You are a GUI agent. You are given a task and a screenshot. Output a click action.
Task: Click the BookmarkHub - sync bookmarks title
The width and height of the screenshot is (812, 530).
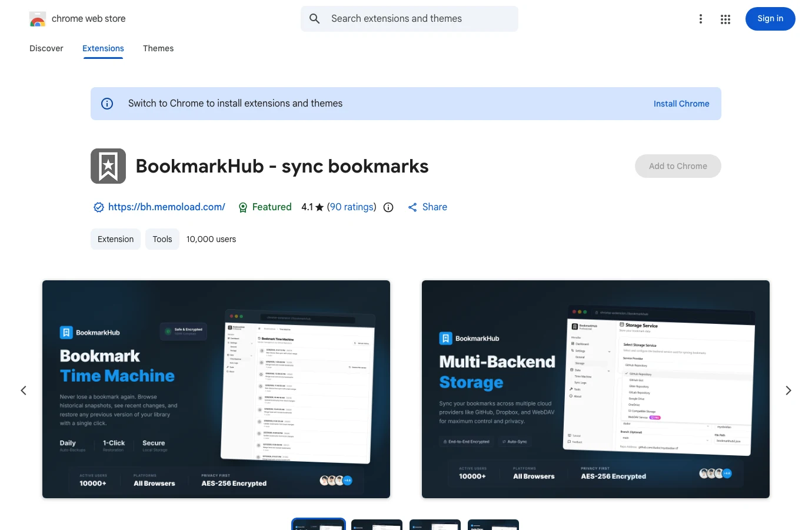[x=282, y=166]
